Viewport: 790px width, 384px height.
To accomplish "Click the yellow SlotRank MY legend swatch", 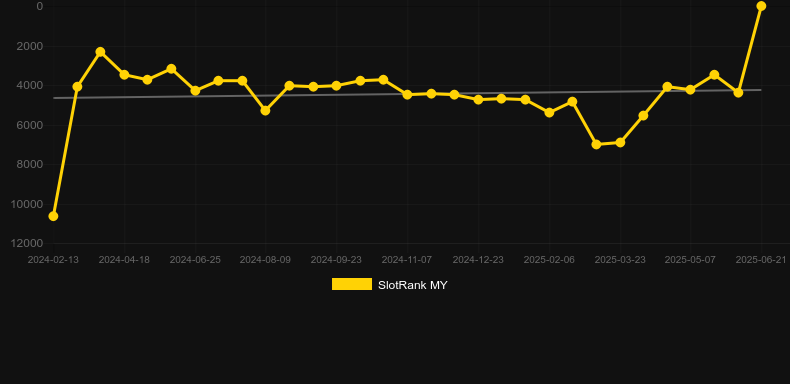I will [352, 284].
